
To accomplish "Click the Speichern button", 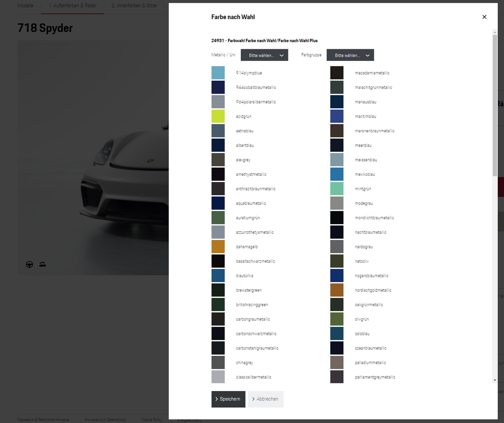I will [228, 399].
